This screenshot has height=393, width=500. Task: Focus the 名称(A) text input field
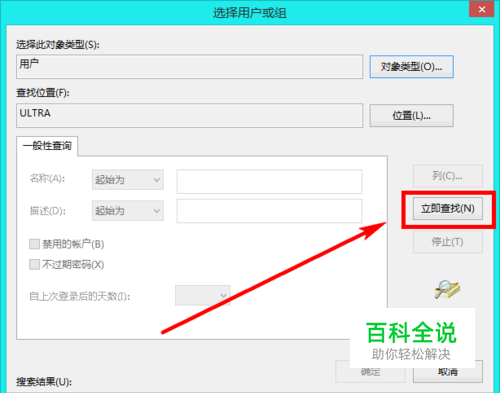point(269,181)
